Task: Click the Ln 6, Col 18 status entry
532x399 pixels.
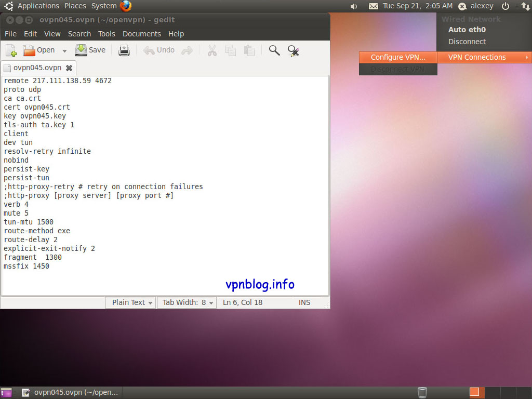Action: [x=243, y=302]
